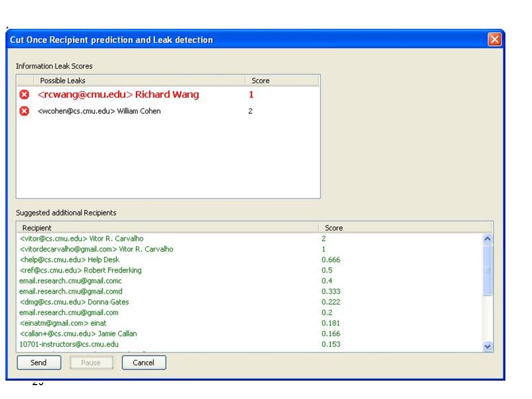
Task: Click score 0.333 for gmail.comd entry
Action: 331,291
